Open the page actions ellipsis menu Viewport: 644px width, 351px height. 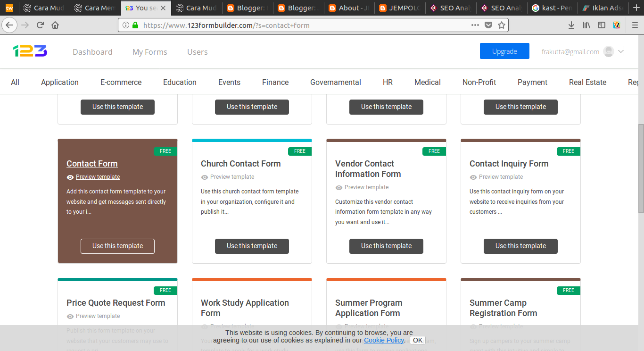475,25
